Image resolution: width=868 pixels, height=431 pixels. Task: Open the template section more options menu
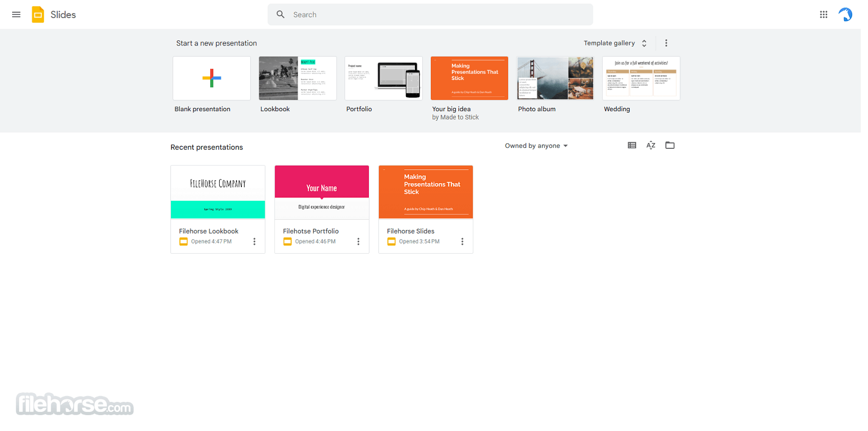[x=666, y=43]
